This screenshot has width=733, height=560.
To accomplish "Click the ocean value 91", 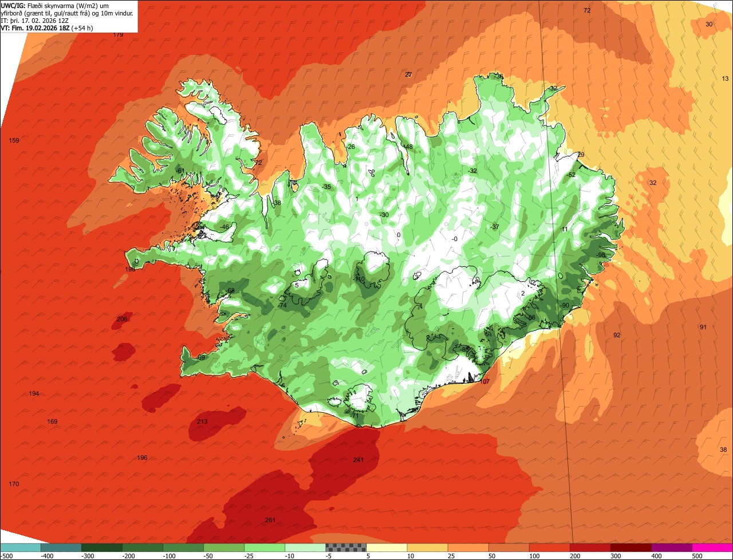I will pyautogui.click(x=703, y=328).
